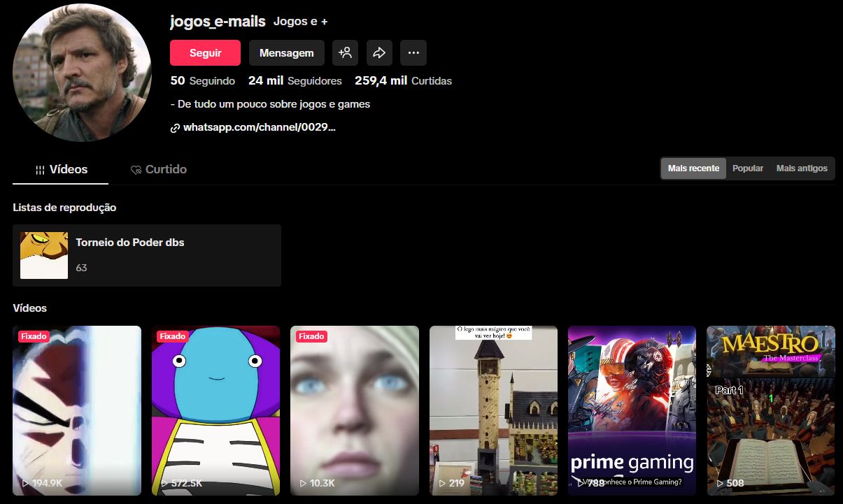Click the 194.9K view count
The width and height of the screenshot is (843, 504).
pyautogui.click(x=48, y=483)
